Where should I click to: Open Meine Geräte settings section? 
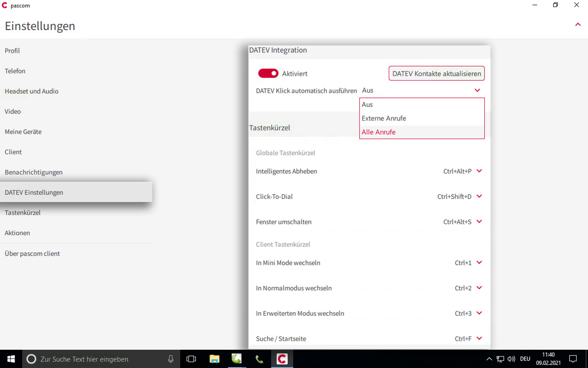(x=76, y=132)
